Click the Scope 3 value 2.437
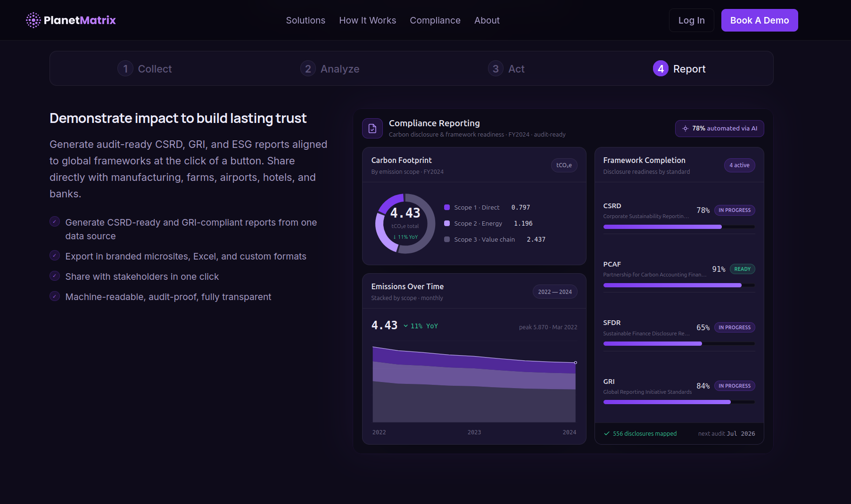 (x=536, y=240)
